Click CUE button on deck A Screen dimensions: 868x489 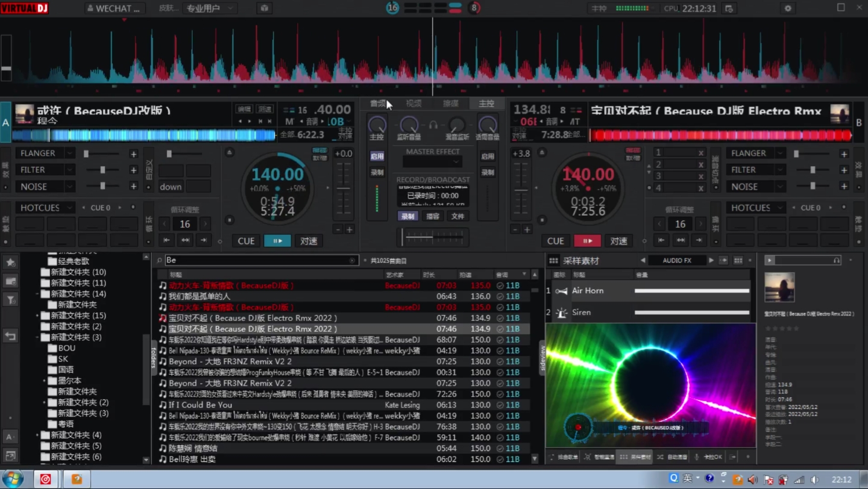tap(246, 241)
